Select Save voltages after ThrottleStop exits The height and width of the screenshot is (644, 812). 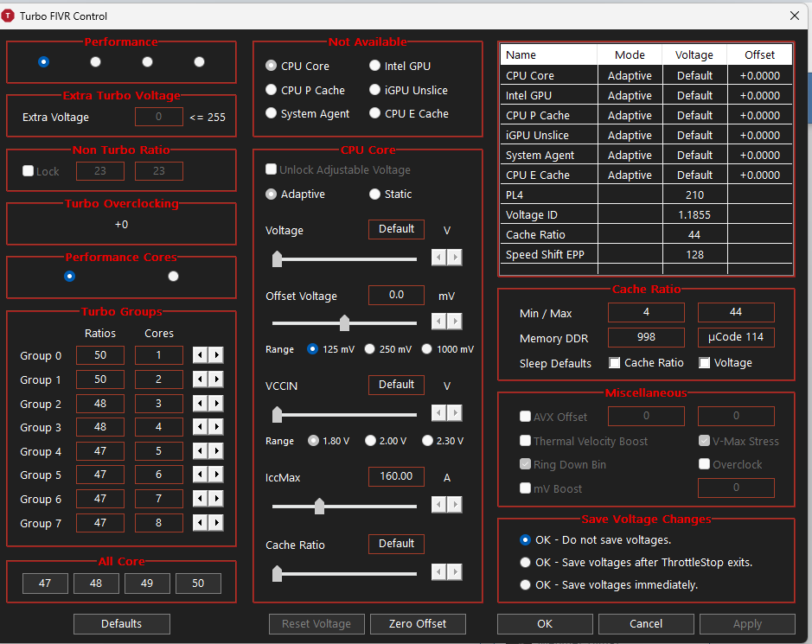tap(525, 562)
